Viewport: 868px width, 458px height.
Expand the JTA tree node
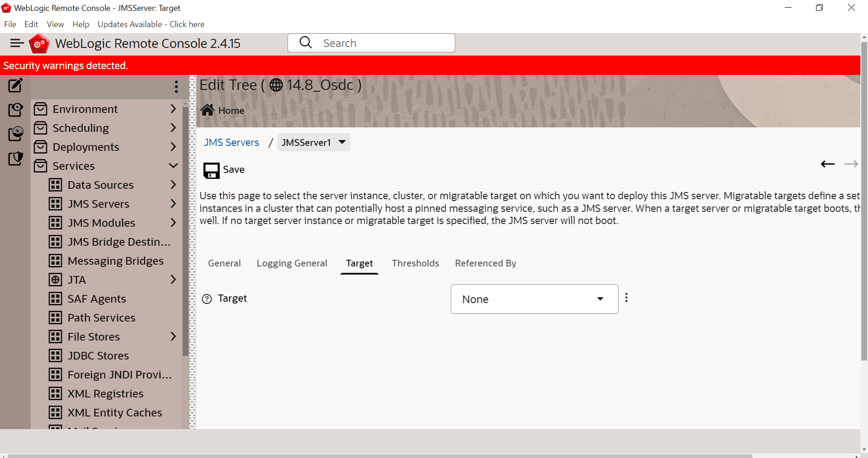[173, 280]
